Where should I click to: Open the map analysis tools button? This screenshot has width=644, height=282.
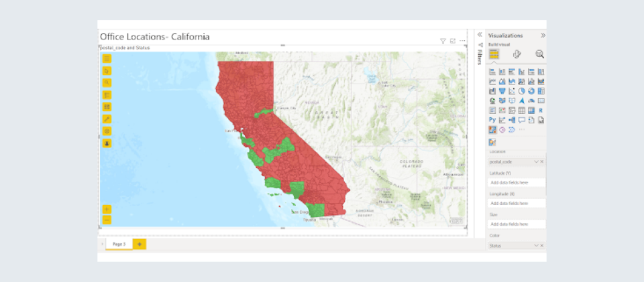point(107,119)
